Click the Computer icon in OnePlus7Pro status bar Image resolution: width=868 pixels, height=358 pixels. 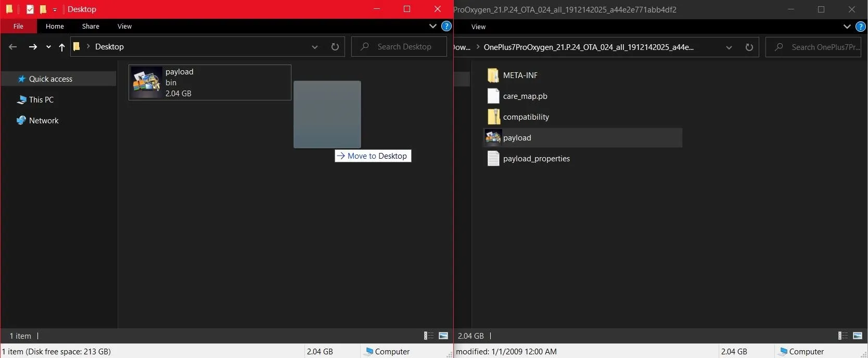[783, 352]
